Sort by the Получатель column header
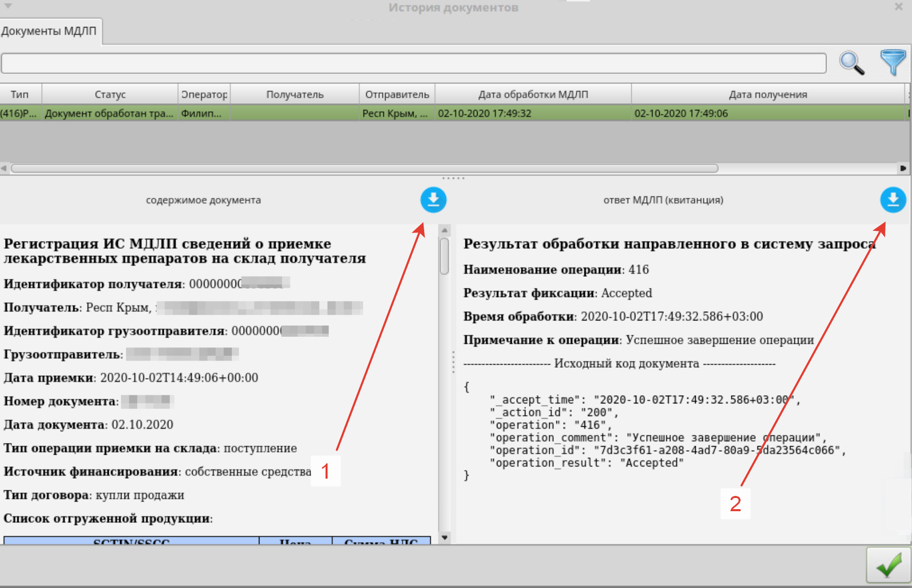Screen dimensions: 912x588 [x=295, y=95]
